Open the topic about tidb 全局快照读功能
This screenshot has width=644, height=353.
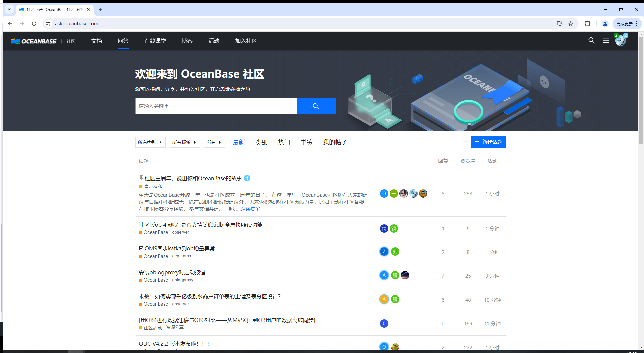click(201, 225)
